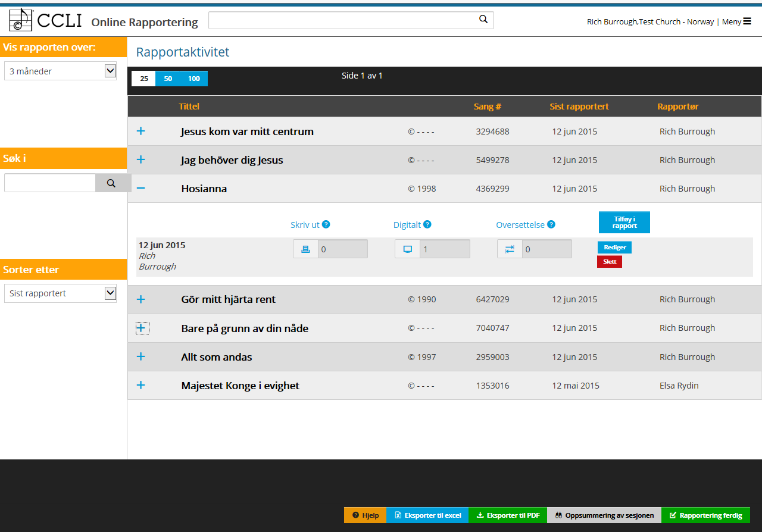This screenshot has height=532, width=762.
Task: Click the 'Online Rapportering' header title
Action: coord(145,22)
